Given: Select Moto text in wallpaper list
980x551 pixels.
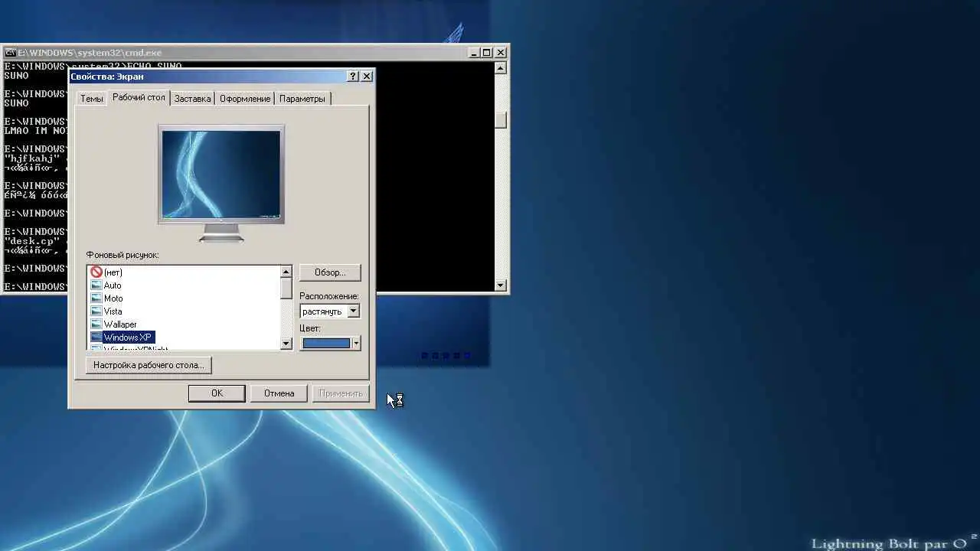Looking at the screenshot, I should click(x=113, y=298).
